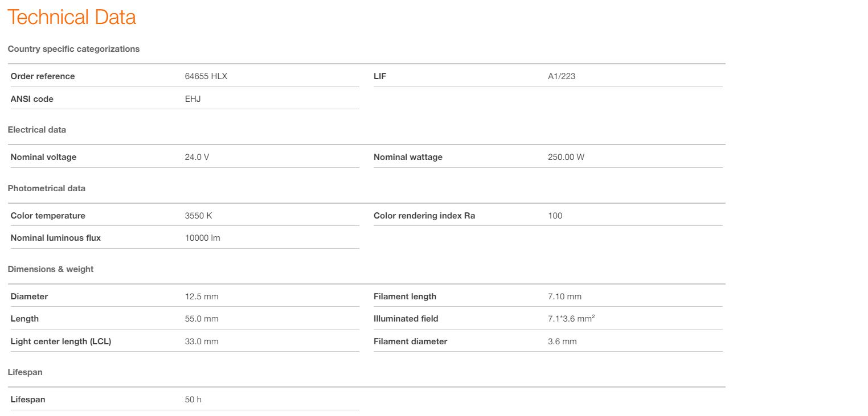Select the Order reference value 64655 HLX

tap(206, 76)
